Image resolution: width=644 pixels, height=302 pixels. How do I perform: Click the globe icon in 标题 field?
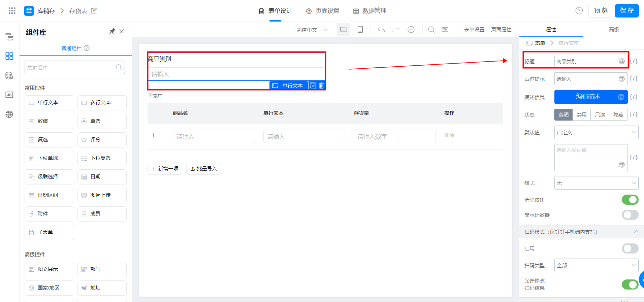point(622,61)
